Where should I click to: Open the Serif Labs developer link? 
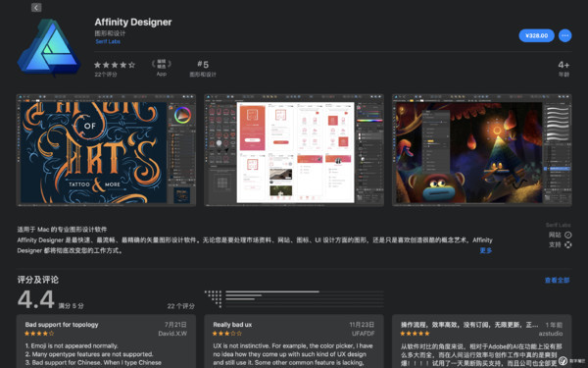pyautogui.click(x=108, y=41)
